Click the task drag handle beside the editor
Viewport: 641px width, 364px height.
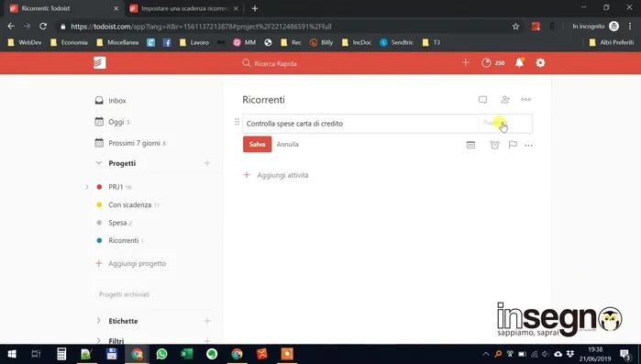[x=237, y=122]
